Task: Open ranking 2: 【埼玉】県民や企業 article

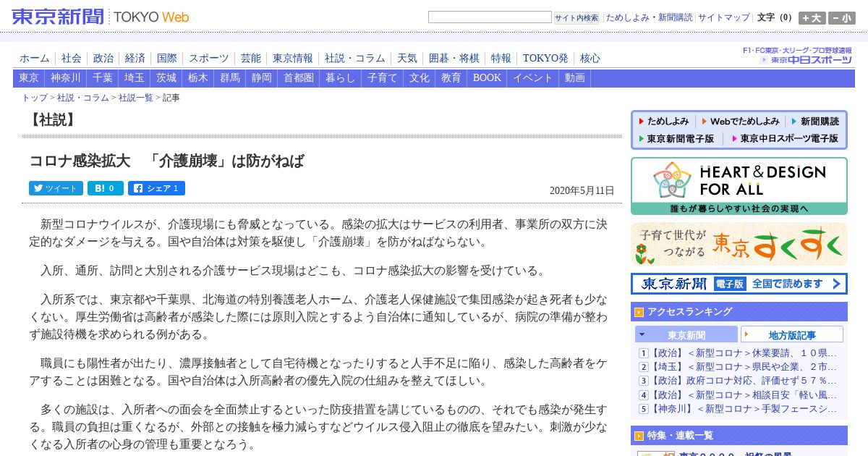Action: (x=744, y=367)
